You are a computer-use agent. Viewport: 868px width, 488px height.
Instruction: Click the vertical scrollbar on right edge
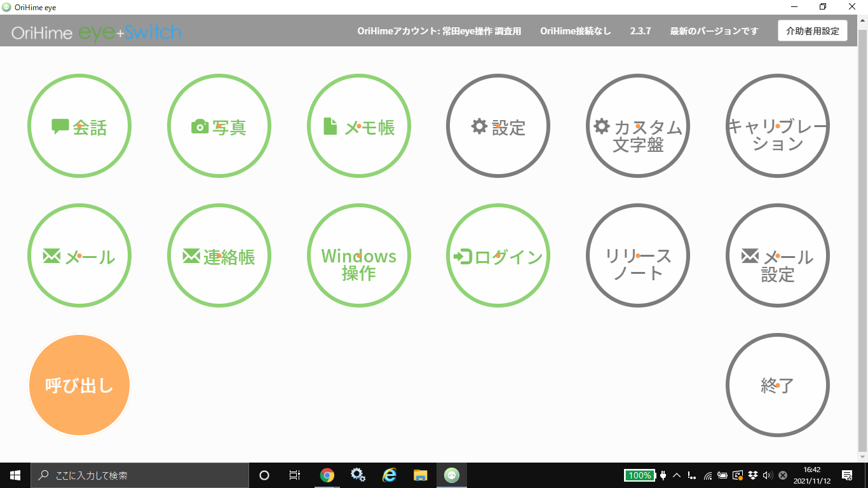(x=862, y=254)
